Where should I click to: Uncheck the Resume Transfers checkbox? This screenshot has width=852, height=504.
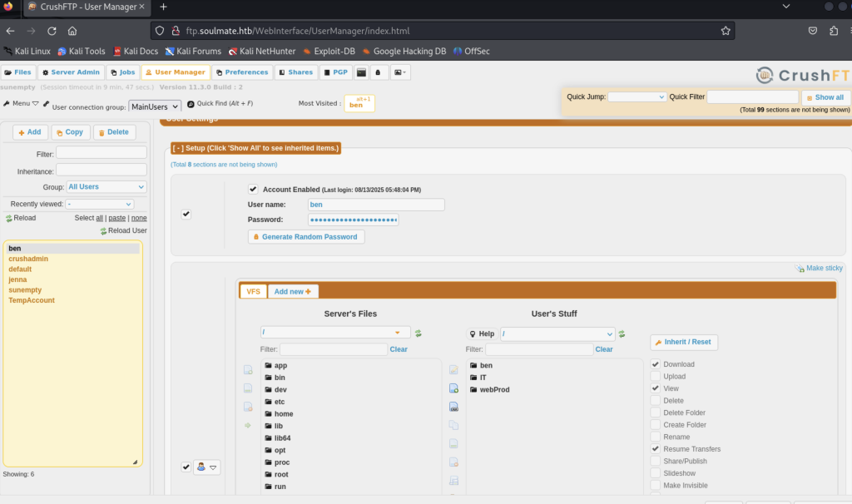[x=656, y=449]
